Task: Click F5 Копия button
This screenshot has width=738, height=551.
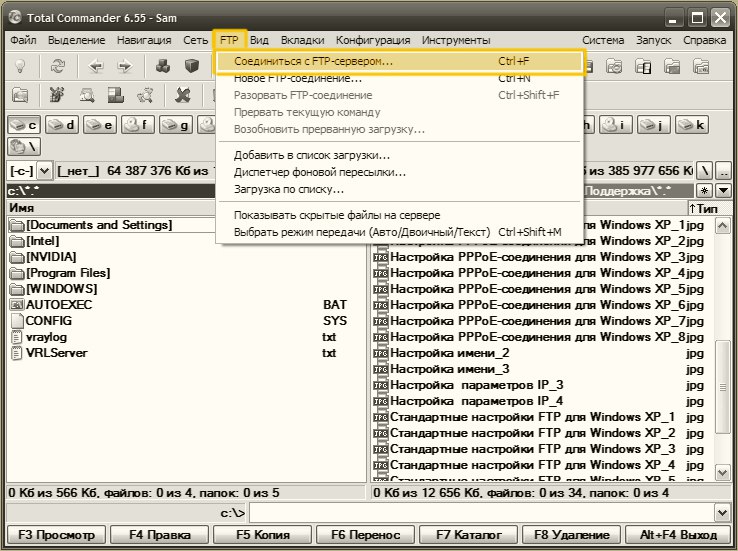Action: pos(263,535)
